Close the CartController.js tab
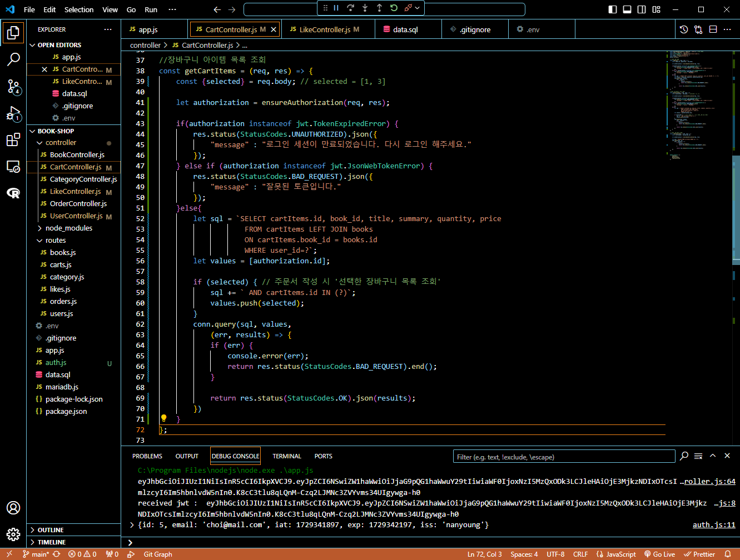The height and width of the screenshot is (560, 740). (274, 29)
